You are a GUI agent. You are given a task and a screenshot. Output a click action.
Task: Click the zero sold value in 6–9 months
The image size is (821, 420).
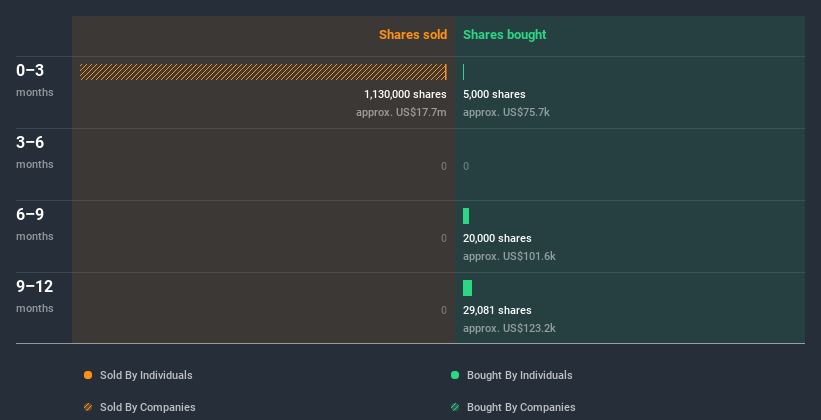tap(444, 238)
